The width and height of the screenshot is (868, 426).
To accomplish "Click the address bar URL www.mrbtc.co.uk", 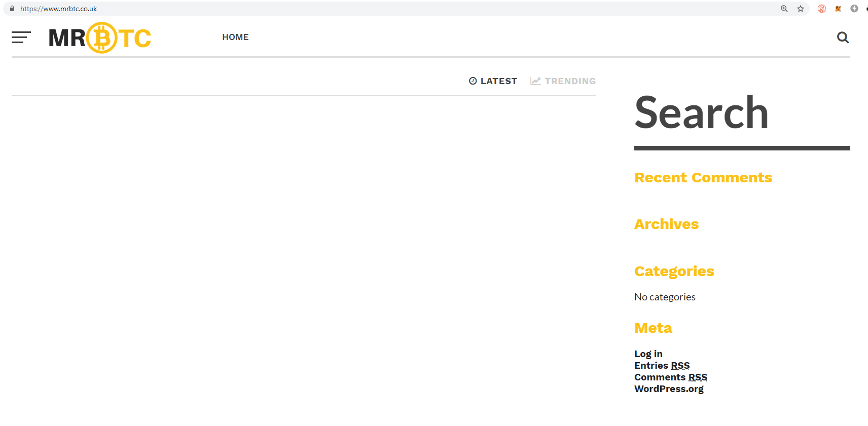I will tap(59, 9).
